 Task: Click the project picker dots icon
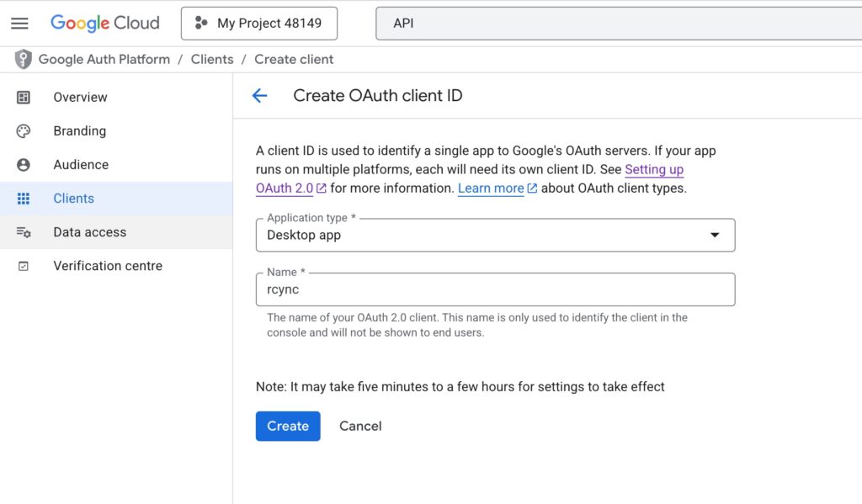click(x=201, y=23)
